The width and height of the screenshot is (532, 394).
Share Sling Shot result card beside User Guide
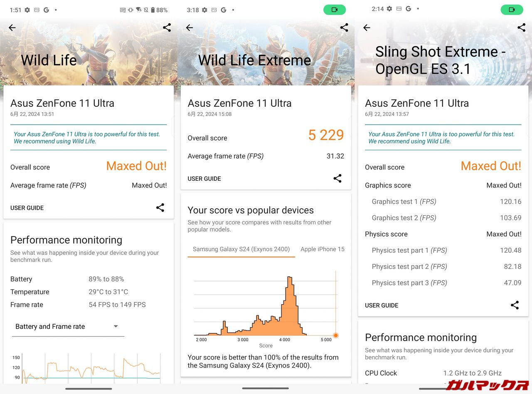(515, 305)
